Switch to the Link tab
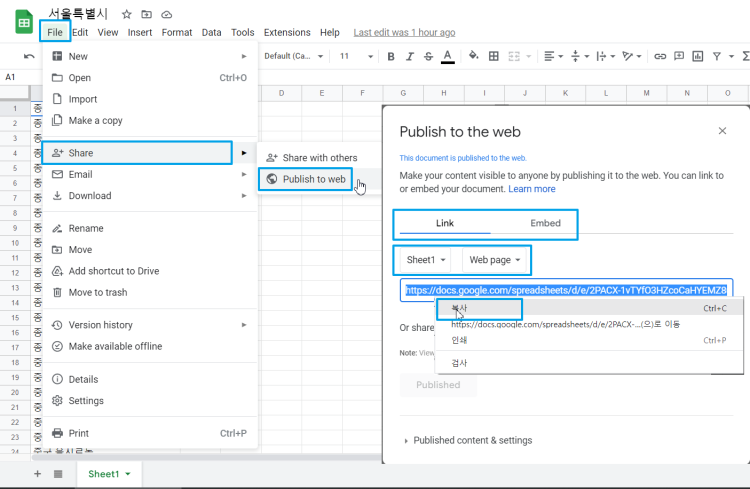750x489 pixels. pos(445,223)
